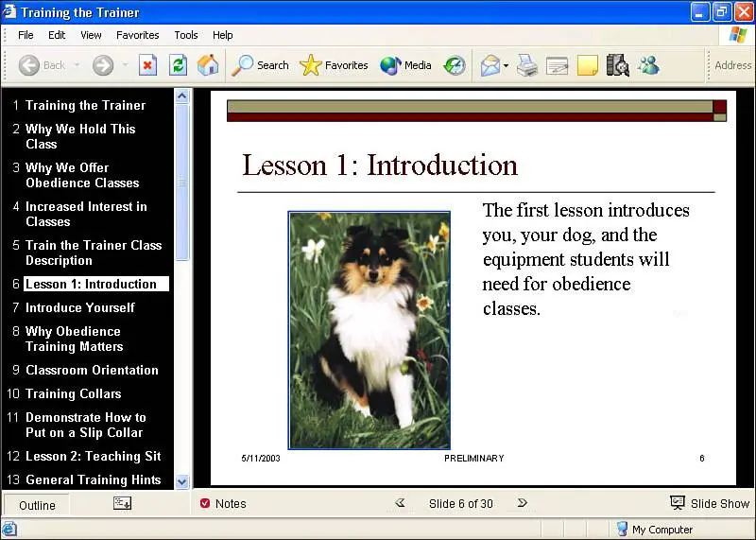Click the Research film-strip icon

(x=618, y=65)
